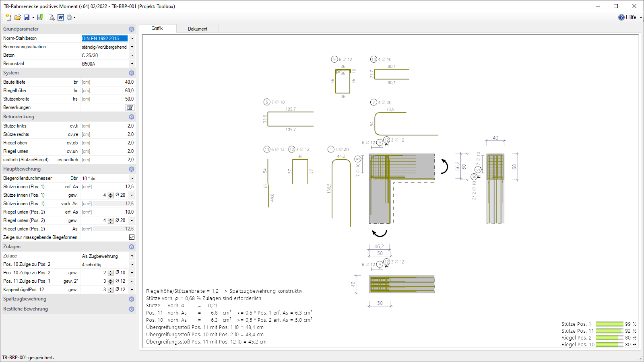Image resolution: width=644 pixels, height=362 pixels.
Task: Open diameter dropdown for Pos. 11 Ø 12
Action: click(132, 281)
